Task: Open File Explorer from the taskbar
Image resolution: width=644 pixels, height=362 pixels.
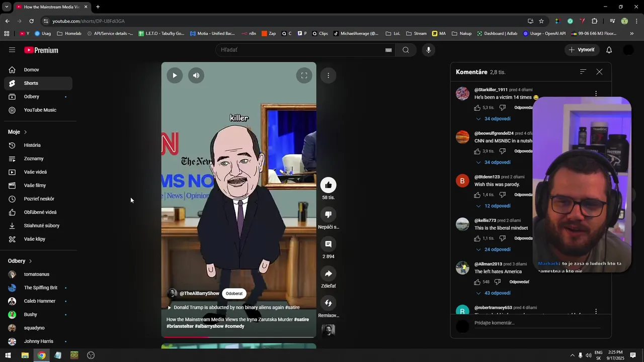Action: (25, 355)
